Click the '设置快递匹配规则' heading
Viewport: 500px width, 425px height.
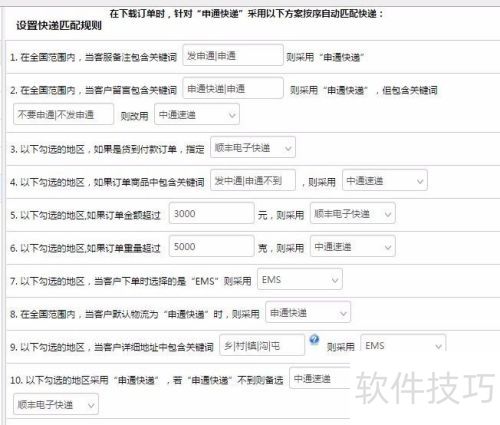(59, 25)
